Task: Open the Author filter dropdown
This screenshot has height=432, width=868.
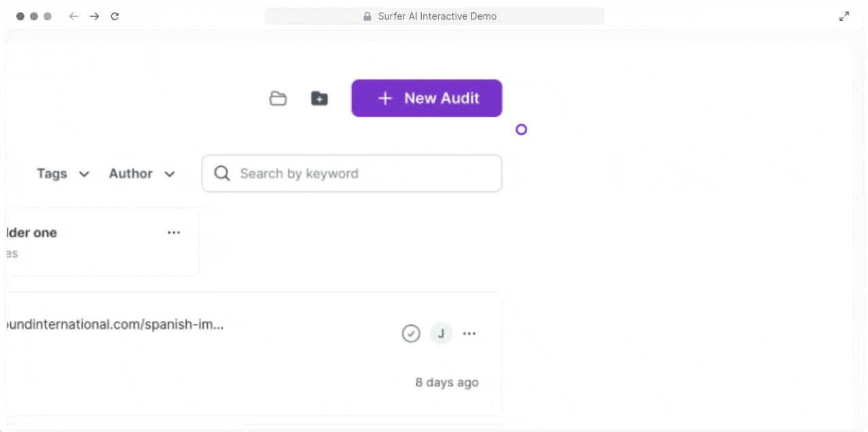Action: click(x=141, y=174)
